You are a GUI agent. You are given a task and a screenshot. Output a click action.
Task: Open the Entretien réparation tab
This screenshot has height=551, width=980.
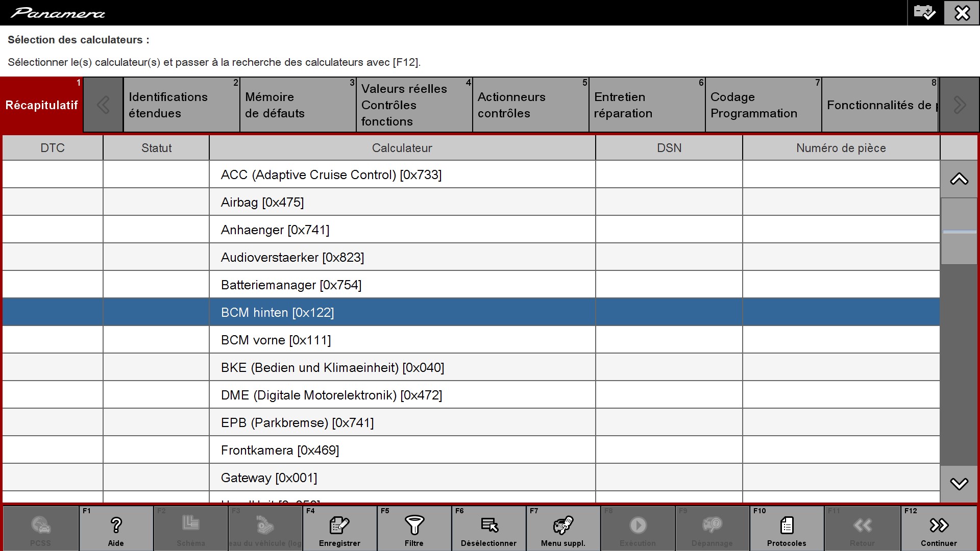647,105
